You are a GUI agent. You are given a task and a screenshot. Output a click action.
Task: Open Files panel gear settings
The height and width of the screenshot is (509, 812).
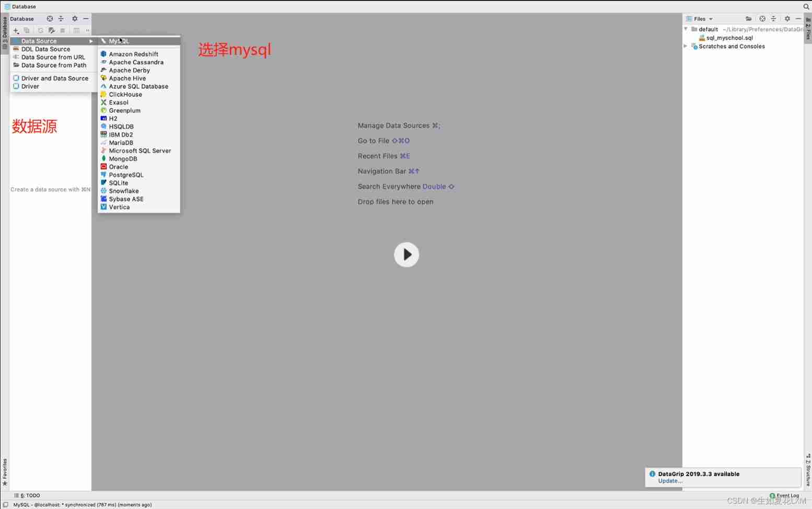click(x=787, y=18)
